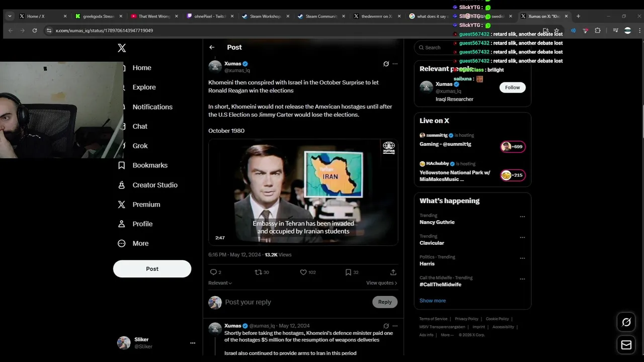The image size is (644, 362).
Task: Click Grok icon on the reply tweet
Action: click(386, 326)
